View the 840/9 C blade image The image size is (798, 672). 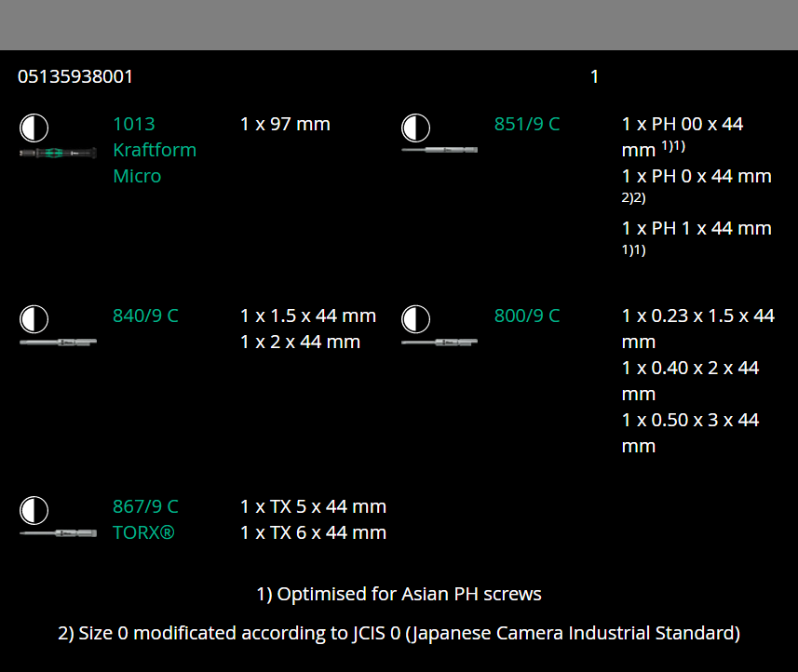coord(58,343)
